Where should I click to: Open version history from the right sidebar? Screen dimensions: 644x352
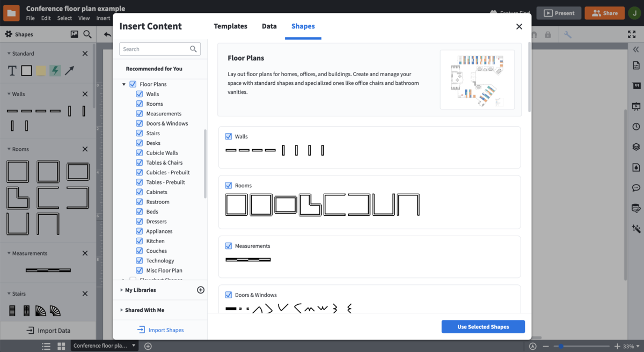tap(636, 127)
